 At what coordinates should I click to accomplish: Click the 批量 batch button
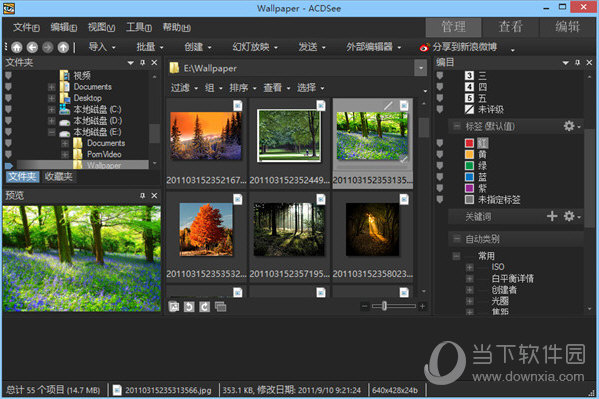(x=150, y=47)
